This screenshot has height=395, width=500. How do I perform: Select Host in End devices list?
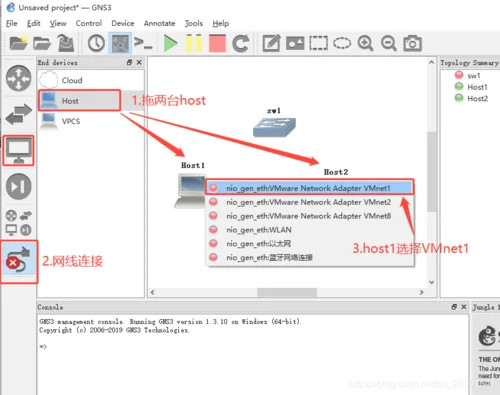pyautogui.click(x=79, y=101)
